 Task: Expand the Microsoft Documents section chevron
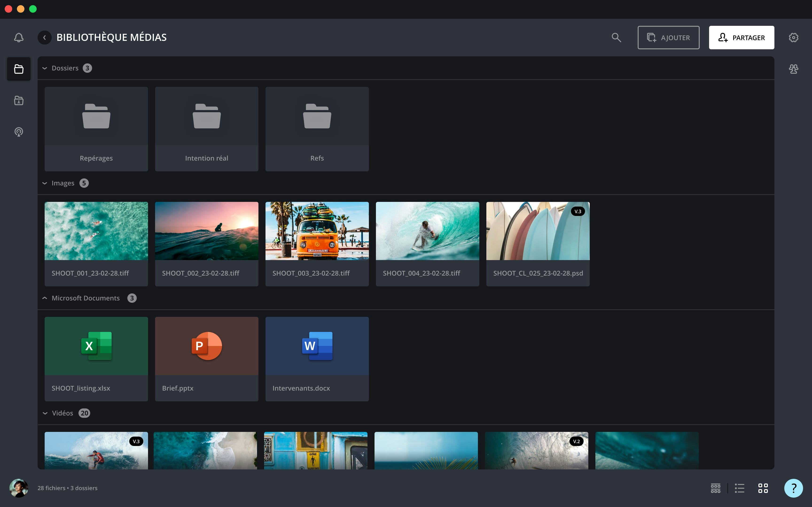pos(45,298)
